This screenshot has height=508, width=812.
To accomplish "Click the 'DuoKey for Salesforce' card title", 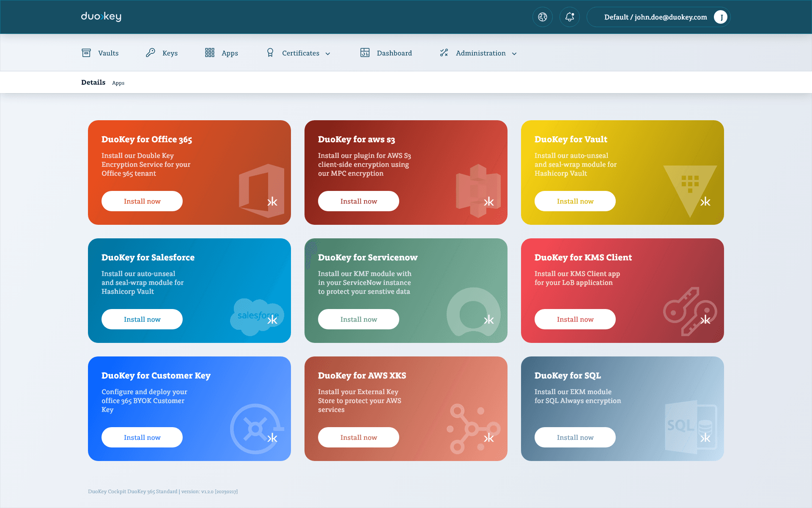I will (x=148, y=257).
